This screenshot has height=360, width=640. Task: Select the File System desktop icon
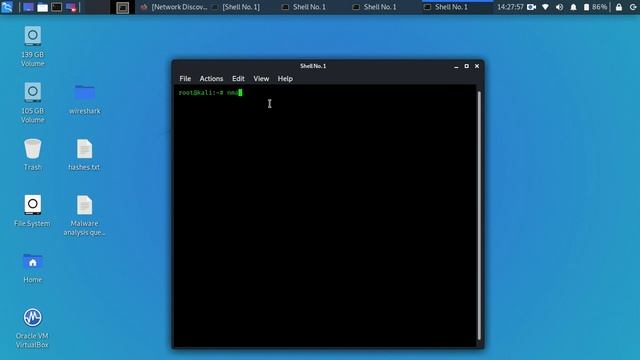tap(32, 211)
